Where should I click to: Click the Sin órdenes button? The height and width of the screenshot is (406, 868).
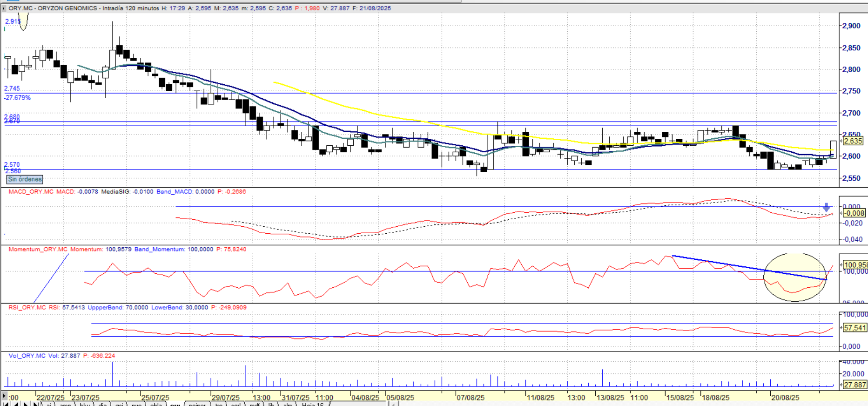coord(25,179)
